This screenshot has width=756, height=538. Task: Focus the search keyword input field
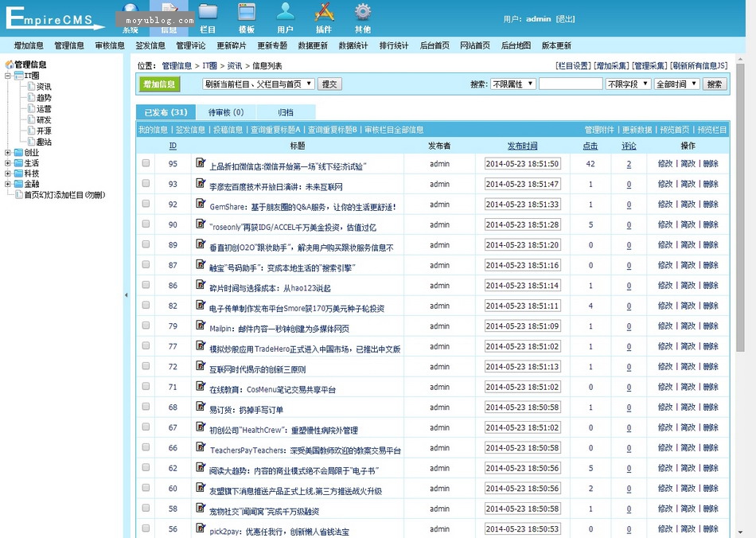[571, 84]
